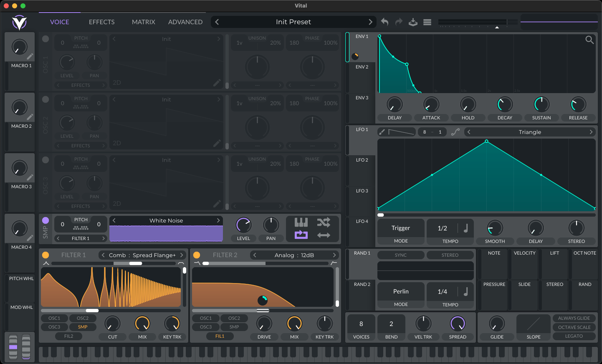Redo action with the redo arrow

[399, 22]
